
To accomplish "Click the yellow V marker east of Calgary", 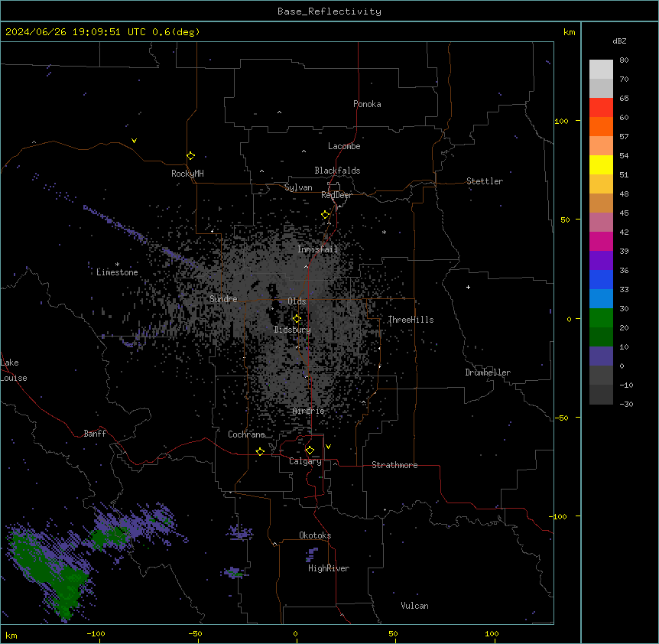I will point(328,447).
